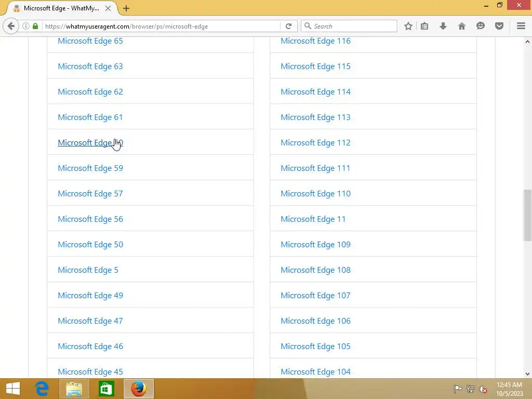Click the green secure padlock icon
The width and height of the screenshot is (532, 399).
pyautogui.click(x=35, y=26)
